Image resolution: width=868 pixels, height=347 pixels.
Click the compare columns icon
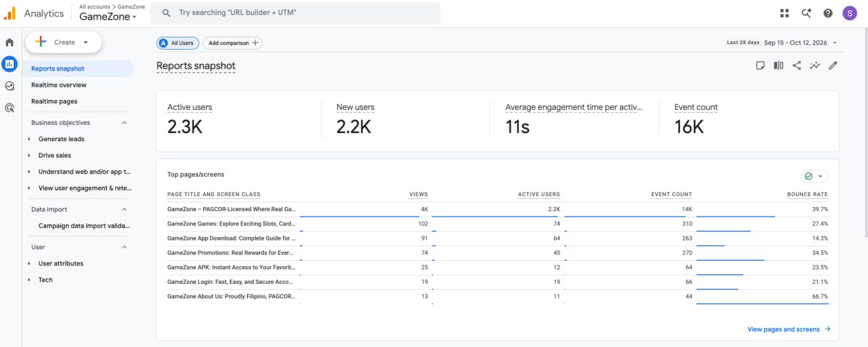778,65
